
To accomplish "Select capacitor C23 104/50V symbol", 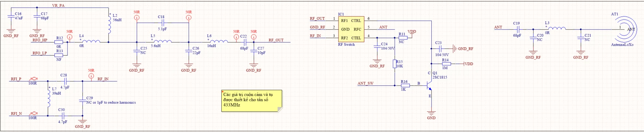I will [441, 48].
